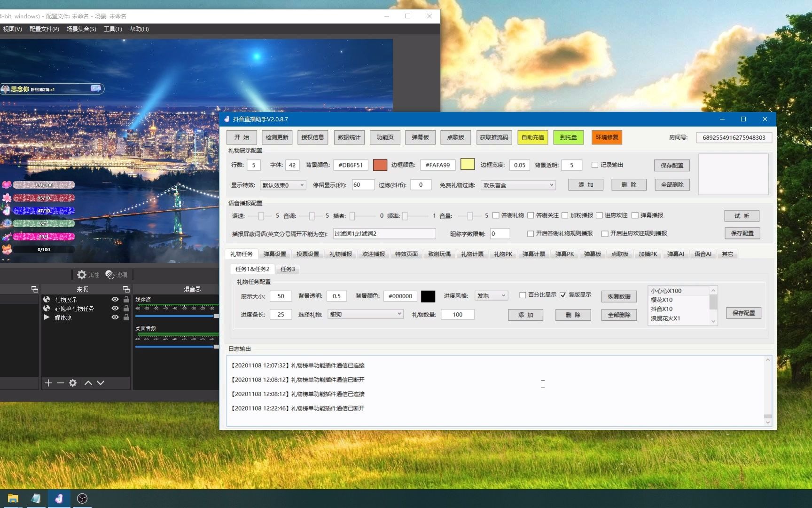Open the 免费礼物过滤 dropdown (欢乐盲盒)

click(518, 185)
